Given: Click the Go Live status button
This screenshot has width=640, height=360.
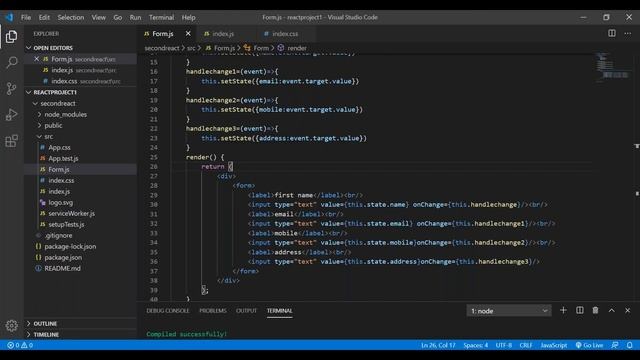Looking at the screenshot, I should tap(589, 345).
